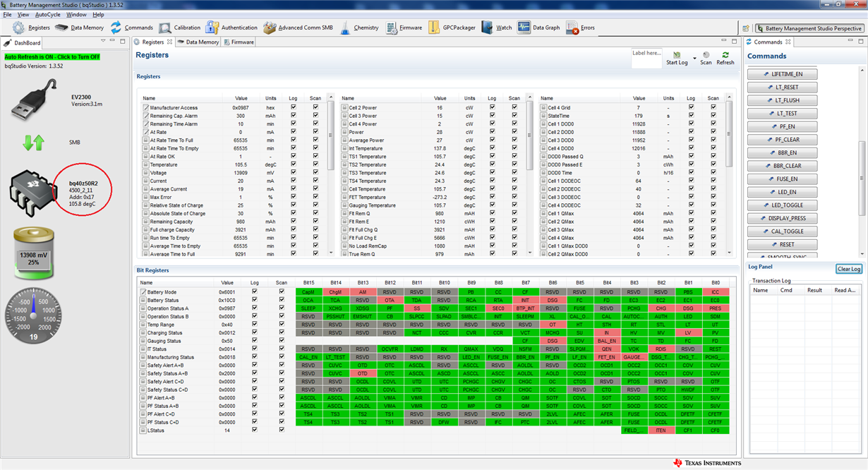Switch to the Data Memory editor tab

[198, 42]
